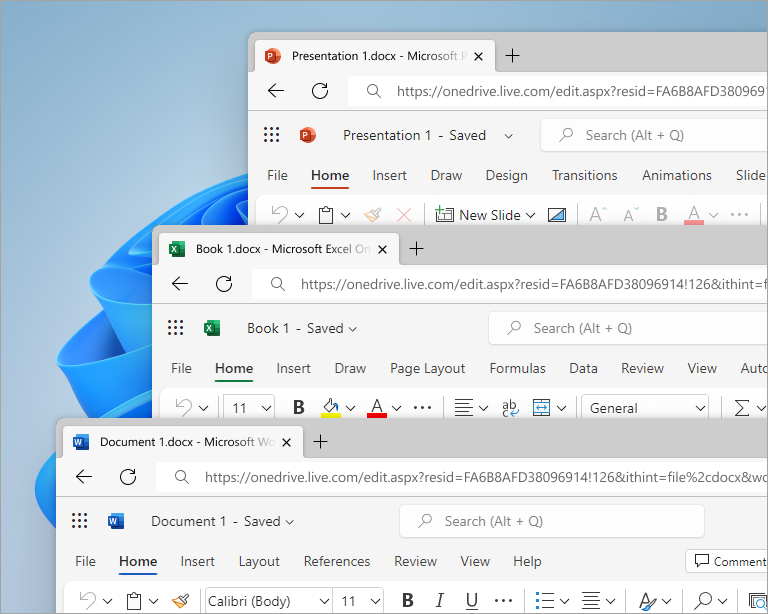Open the New Slide dropdown arrow
This screenshot has width=768, height=614.
click(x=530, y=215)
